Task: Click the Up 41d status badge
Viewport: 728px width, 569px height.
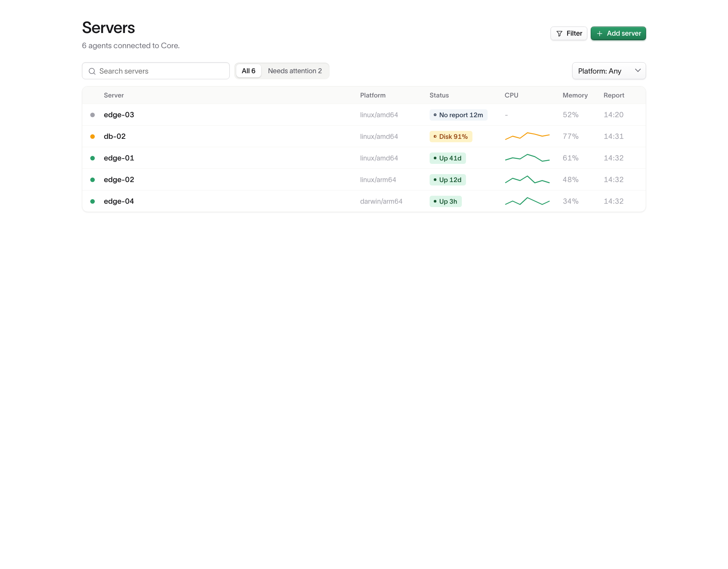Action: coord(448,158)
